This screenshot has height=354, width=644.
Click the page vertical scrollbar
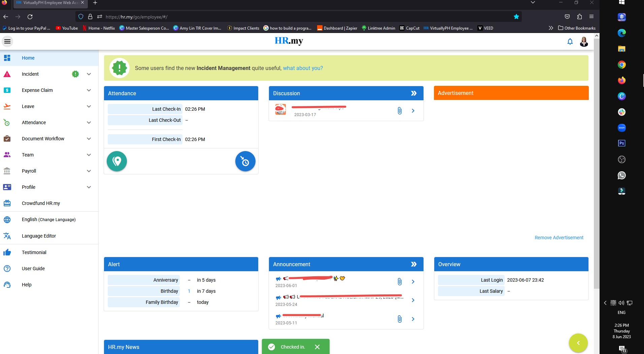click(x=597, y=164)
